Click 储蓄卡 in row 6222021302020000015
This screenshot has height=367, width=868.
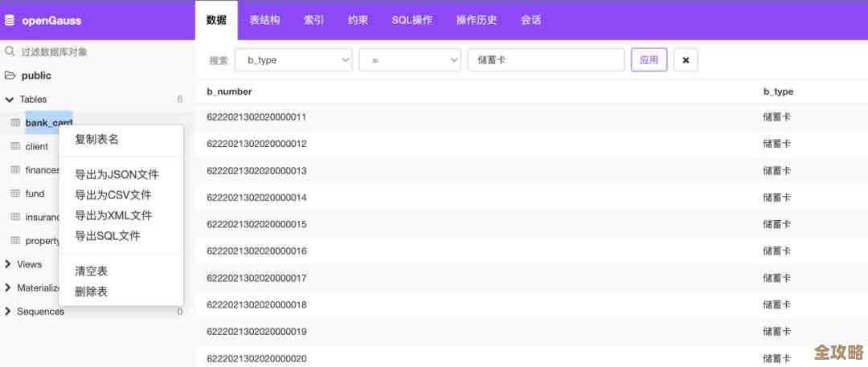pyautogui.click(x=776, y=224)
